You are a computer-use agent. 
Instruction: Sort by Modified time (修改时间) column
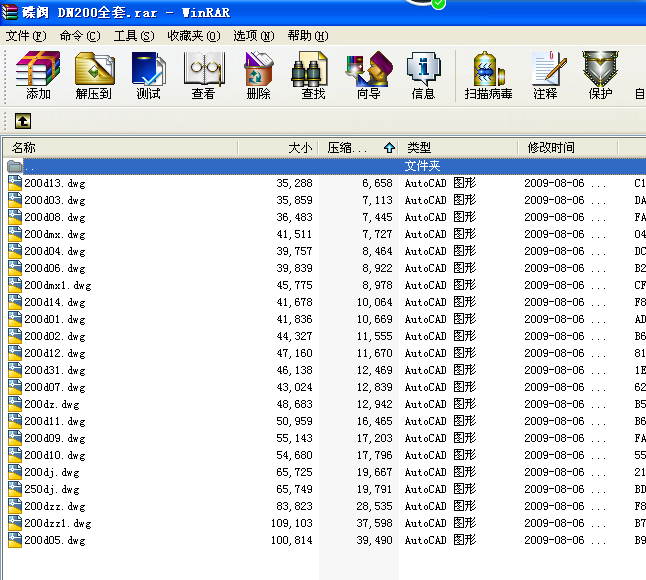click(565, 147)
